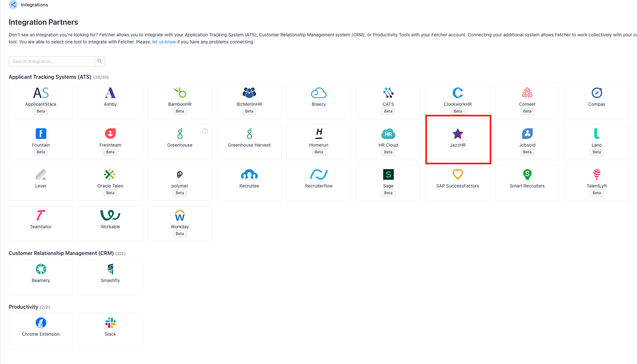Viewport: 637px width, 364px height.
Task: Click the "Greenhouse Harvest" label
Action: (249, 145)
